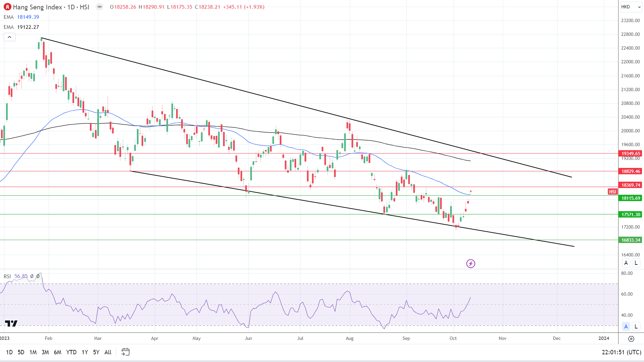Click the 18369.74 red price label
This screenshot has height=362, width=644.
pyautogui.click(x=630, y=185)
